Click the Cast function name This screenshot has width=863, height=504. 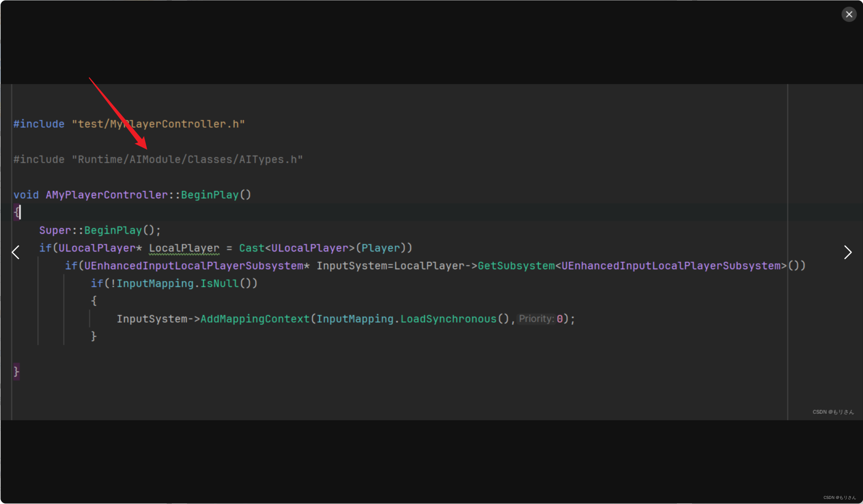[x=251, y=248]
